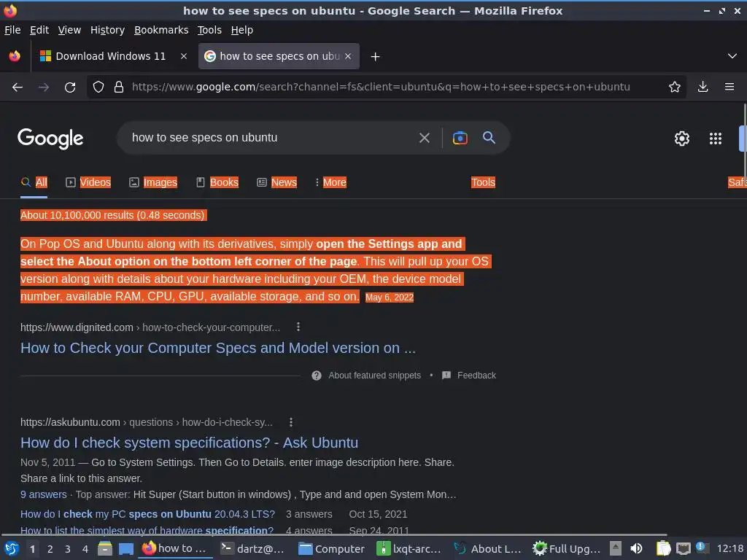Switch to Books results
Viewport: 747px width, 560px height.
tap(217, 182)
